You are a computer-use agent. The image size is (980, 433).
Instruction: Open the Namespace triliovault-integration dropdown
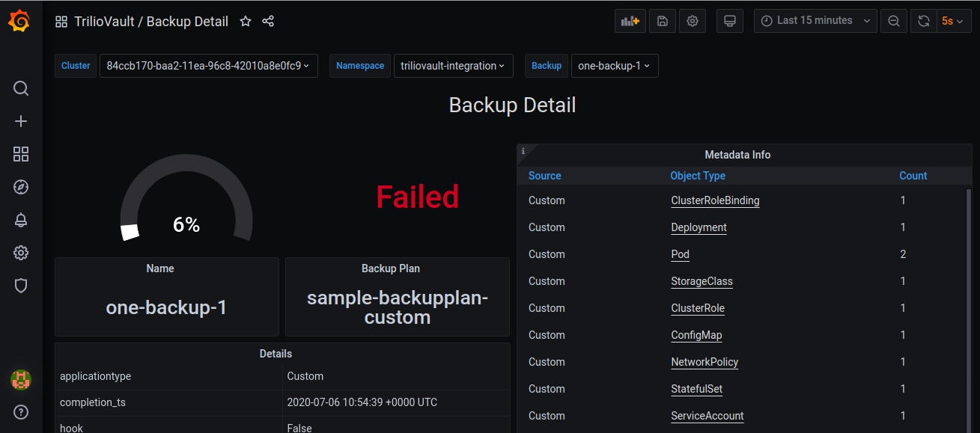[x=453, y=66]
